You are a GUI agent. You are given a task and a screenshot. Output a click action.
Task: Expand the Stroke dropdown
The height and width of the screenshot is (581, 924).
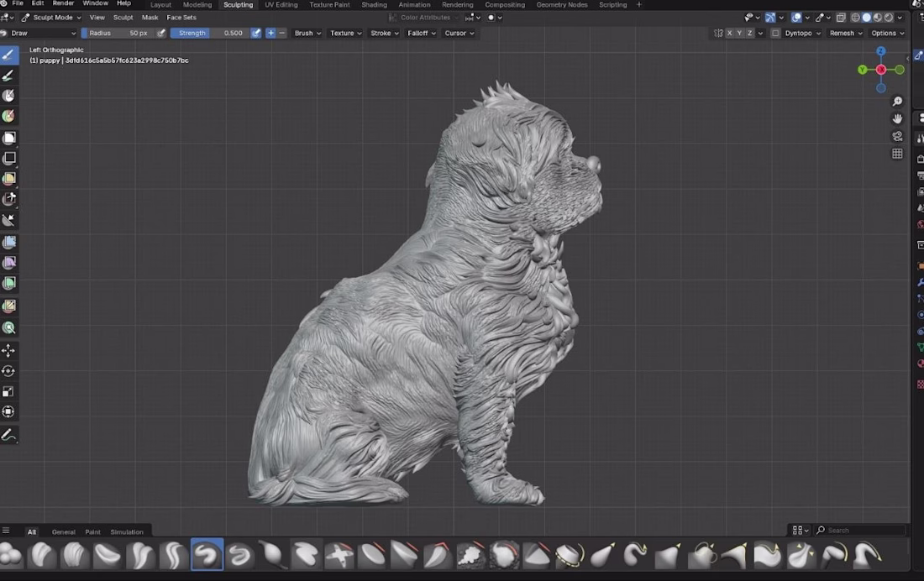pos(385,33)
